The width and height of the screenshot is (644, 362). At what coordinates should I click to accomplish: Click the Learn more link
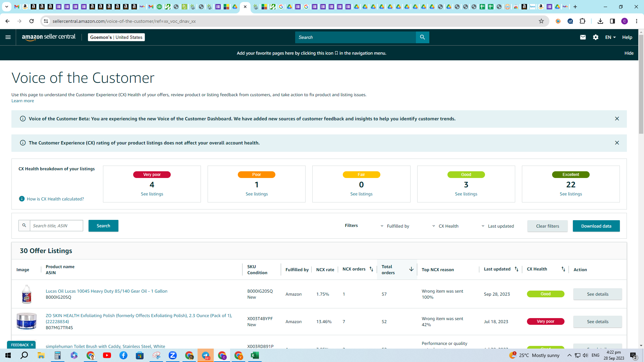coord(22,101)
